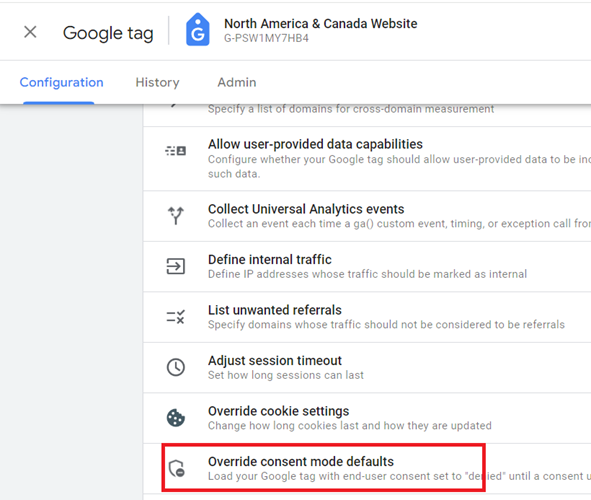Open Override consent mode defaults
This screenshot has height=500, width=591.
[367, 468]
